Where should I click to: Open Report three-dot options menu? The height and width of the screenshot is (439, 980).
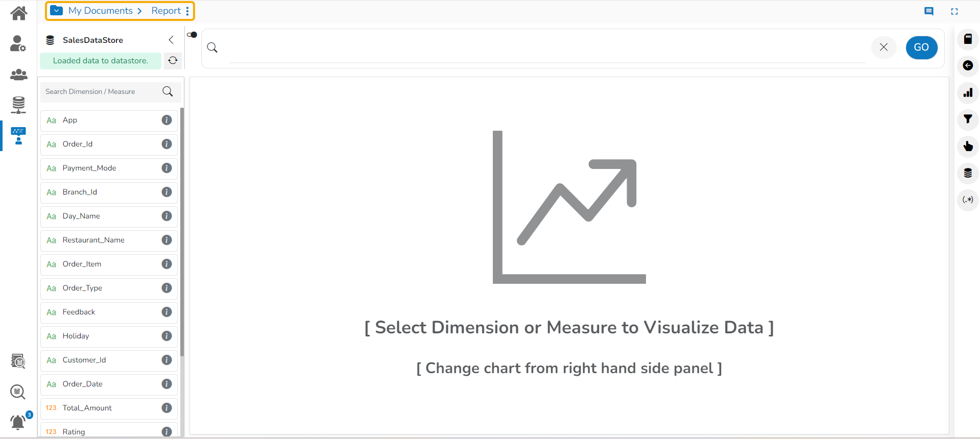click(x=187, y=11)
